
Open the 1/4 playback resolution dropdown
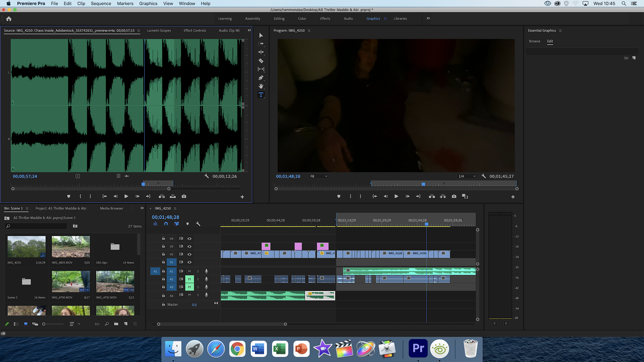pyautogui.click(x=467, y=176)
